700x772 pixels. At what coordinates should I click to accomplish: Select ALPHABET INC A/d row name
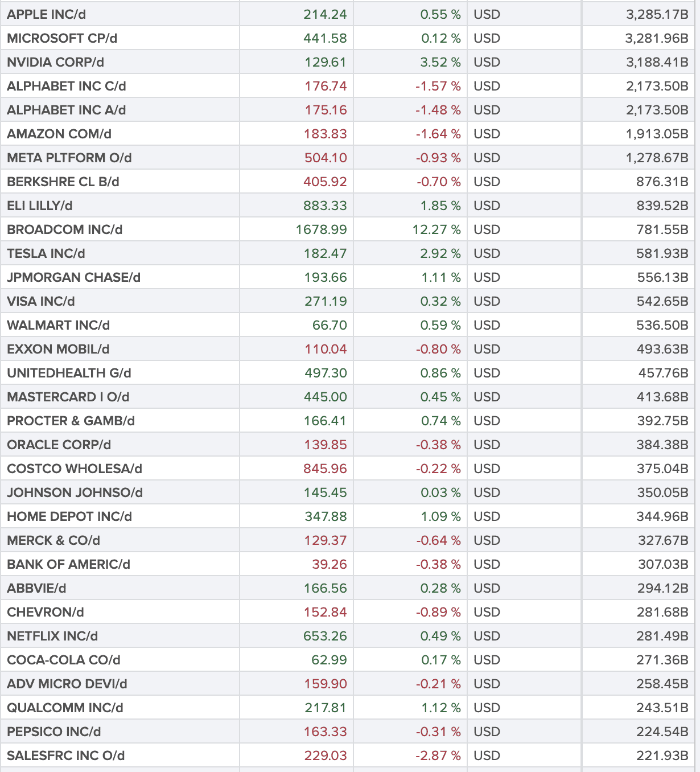(x=67, y=110)
